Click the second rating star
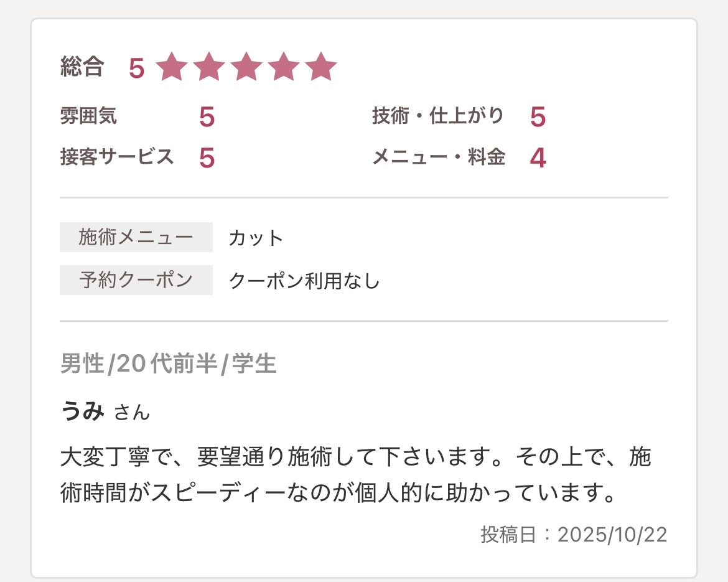Viewport: 728px width, 582px height. 208,68
